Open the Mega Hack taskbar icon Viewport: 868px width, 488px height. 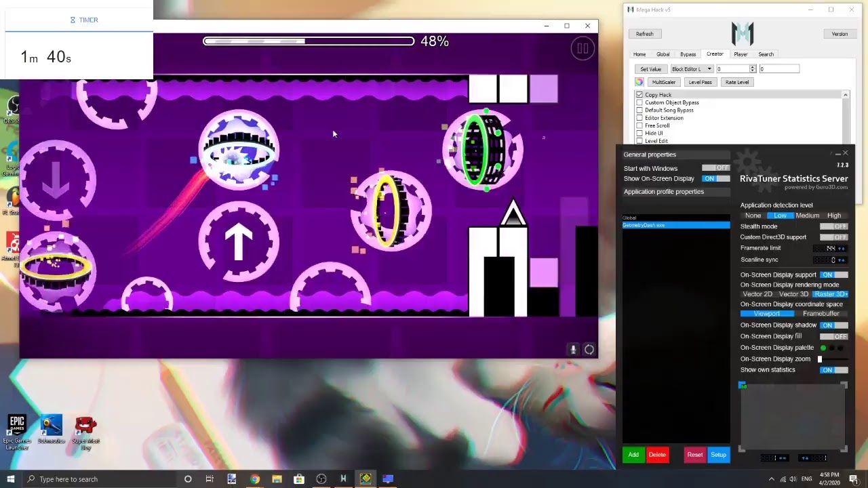[x=343, y=479]
